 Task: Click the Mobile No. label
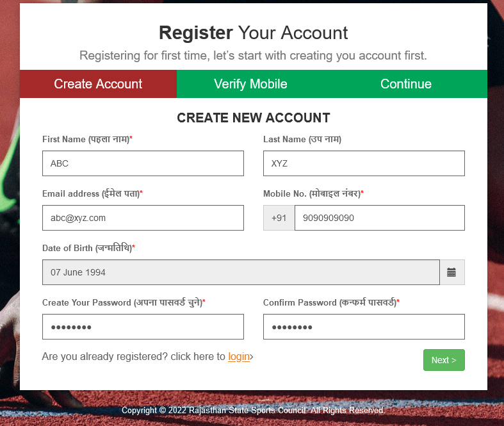coord(313,193)
